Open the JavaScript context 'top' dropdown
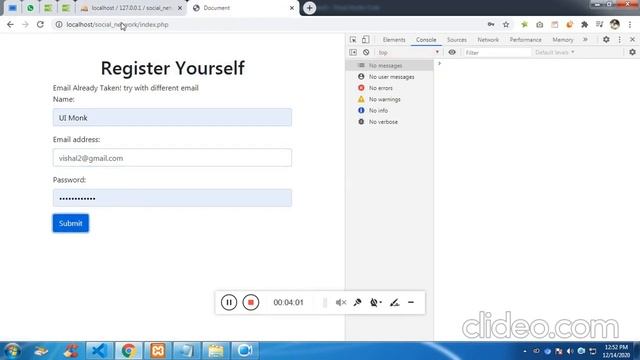This screenshot has width=640, height=360. coord(408,52)
